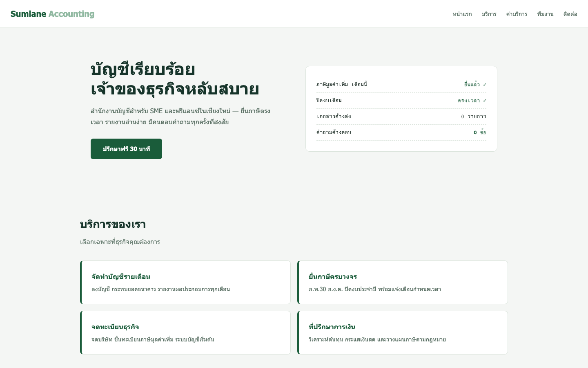This screenshot has width=588, height=368.
Task: Click the ภ.พ.30 ภ.ง.ด. description text
Action: click(375, 289)
